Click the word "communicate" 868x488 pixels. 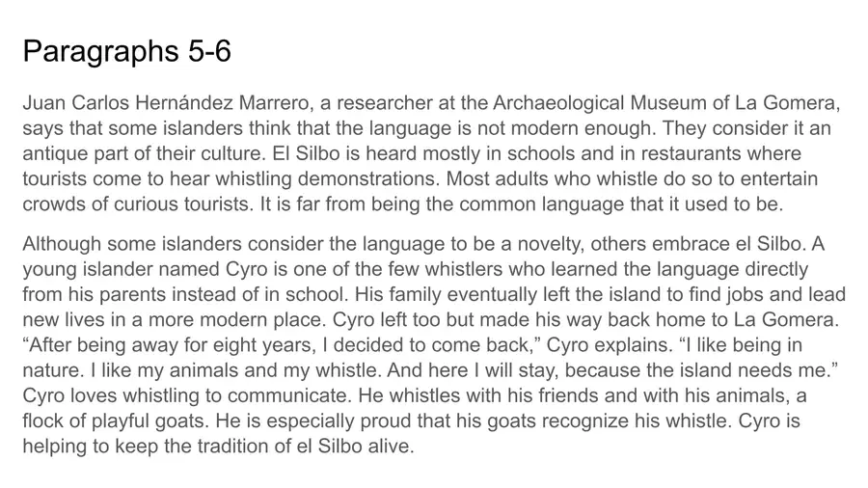[x=287, y=396]
